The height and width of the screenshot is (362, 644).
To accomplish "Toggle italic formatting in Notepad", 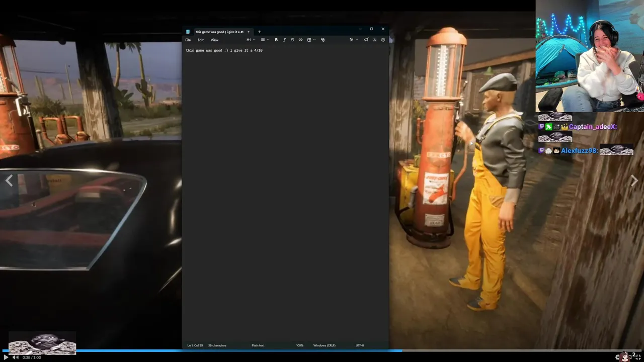I will 284,40.
